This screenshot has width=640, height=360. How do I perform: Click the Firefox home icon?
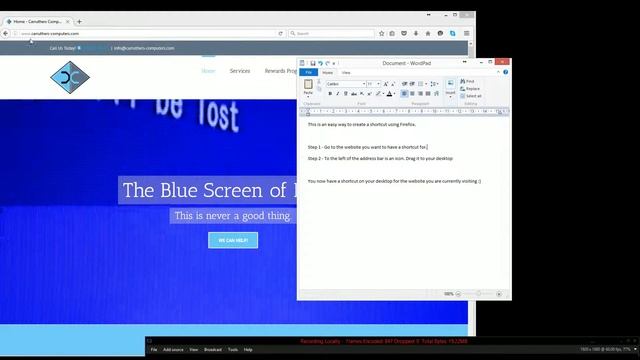point(428,33)
